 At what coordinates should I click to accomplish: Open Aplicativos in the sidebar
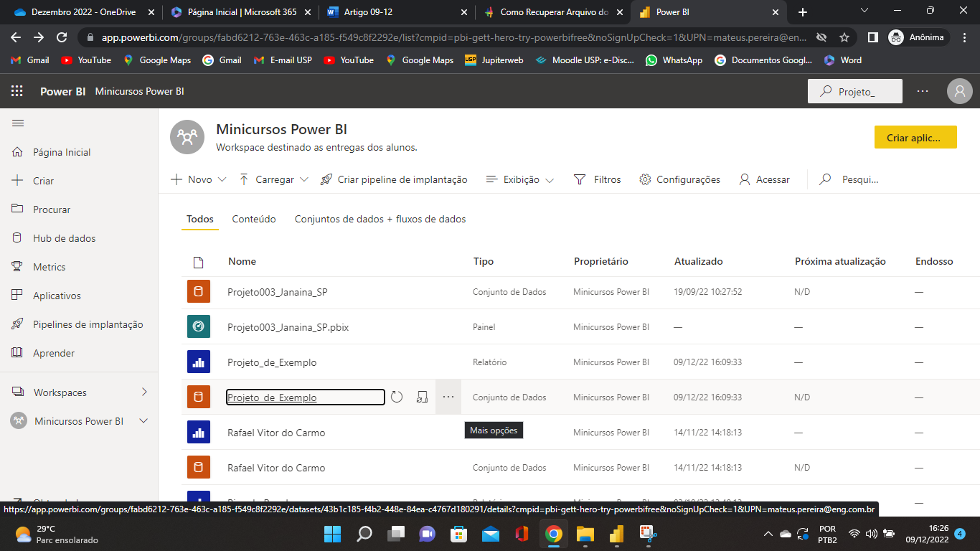coord(57,296)
